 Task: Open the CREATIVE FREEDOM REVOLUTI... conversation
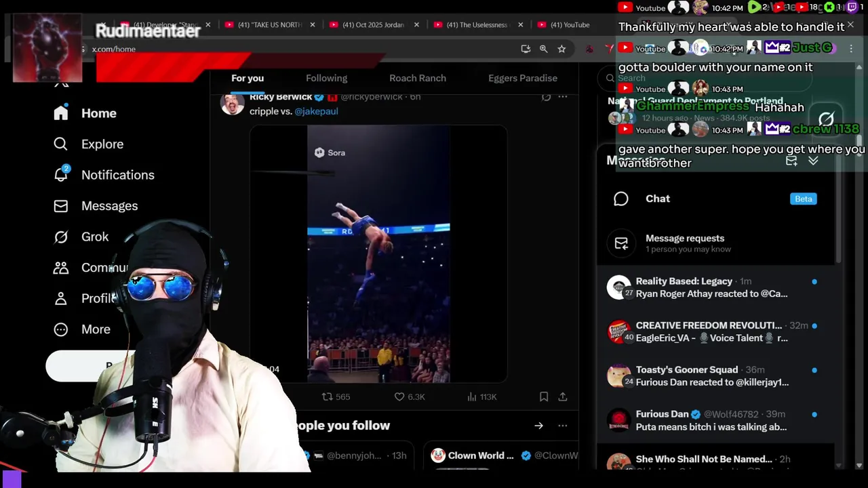715,331
